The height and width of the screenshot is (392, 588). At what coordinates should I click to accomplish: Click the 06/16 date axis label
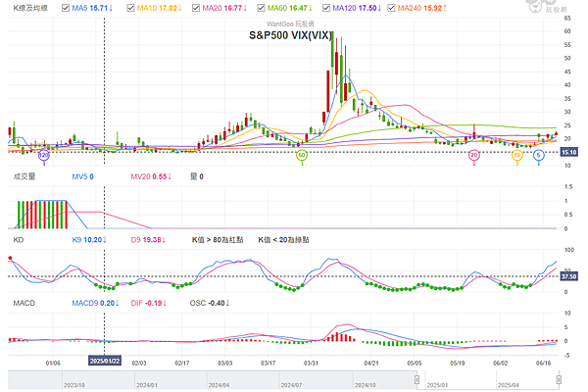[543, 364]
